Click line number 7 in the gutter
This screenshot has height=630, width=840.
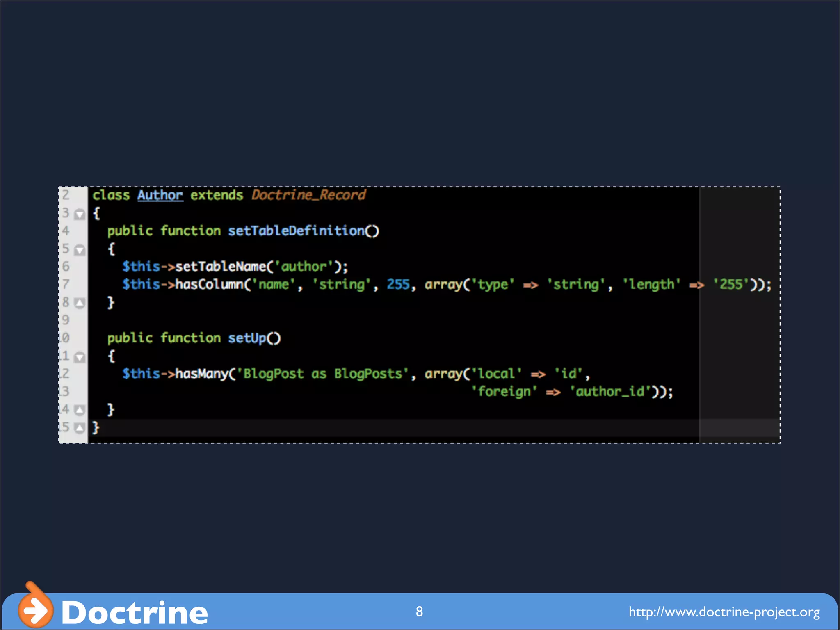click(66, 284)
